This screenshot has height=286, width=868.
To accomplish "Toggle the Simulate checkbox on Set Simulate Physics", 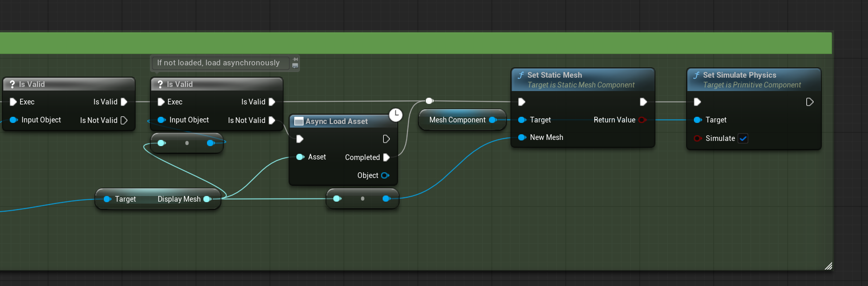I will [x=743, y=138].
